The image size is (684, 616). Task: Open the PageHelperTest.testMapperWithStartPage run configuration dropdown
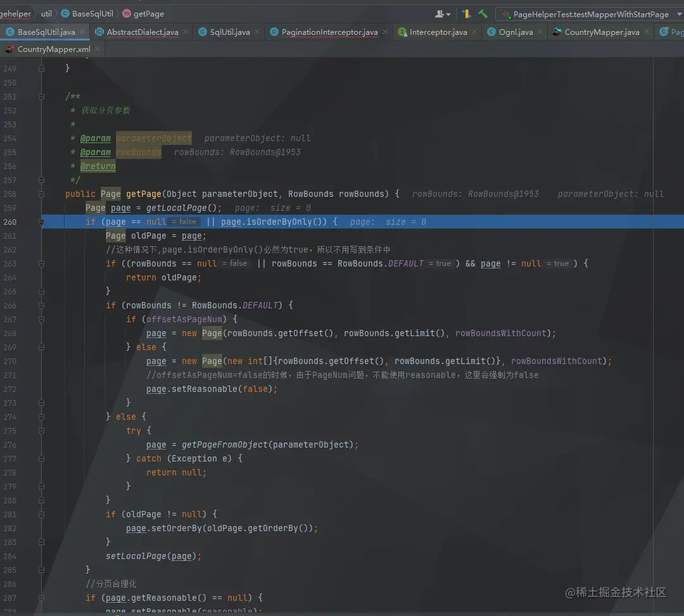click(590, 15)
